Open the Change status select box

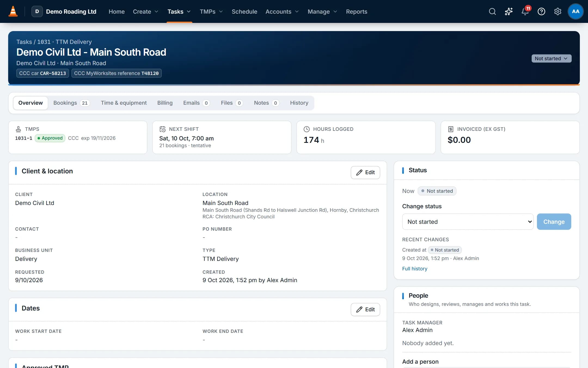pyautogui.click(x=468, y=222)
